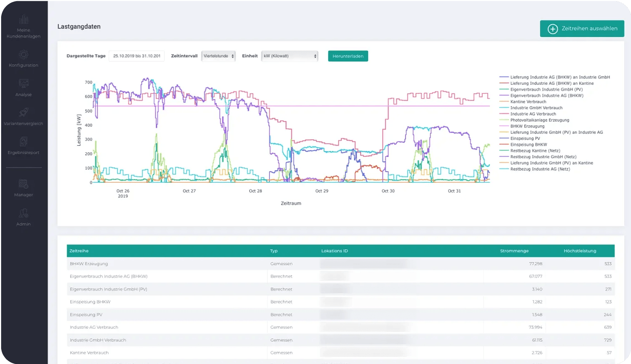Image resolution: width=631 pixels, height=364 pixels.
Task: Click the Manager sidebar icon
Action: [23, 184]
